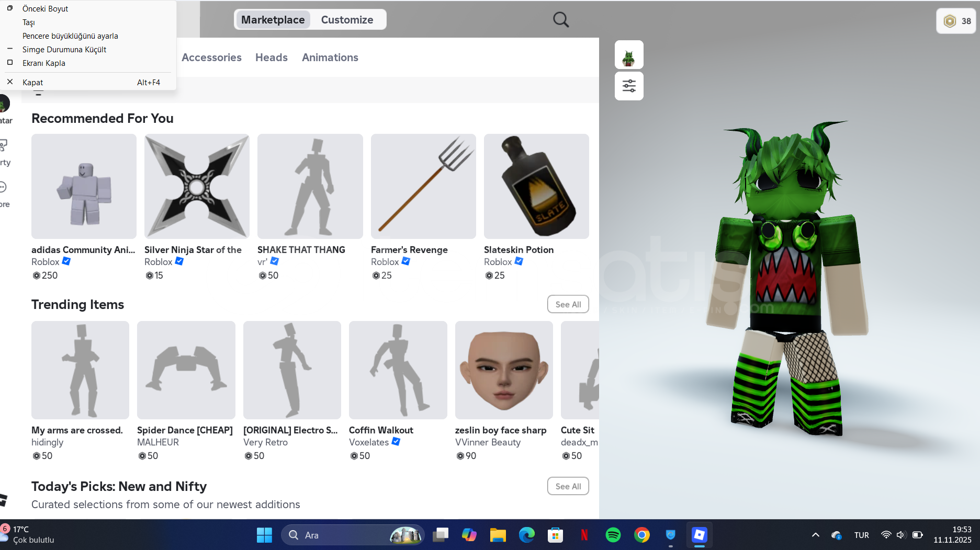The width and height of the screenshot is (980, 550).
Task: Open the adidas Community Animation item thumbnail
Action: (x=84, y=186)
